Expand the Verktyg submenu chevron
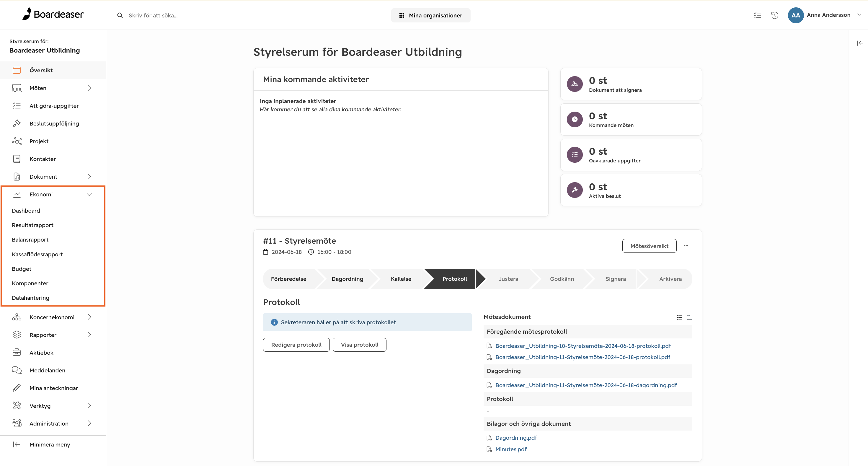 (x=89, y=406)
